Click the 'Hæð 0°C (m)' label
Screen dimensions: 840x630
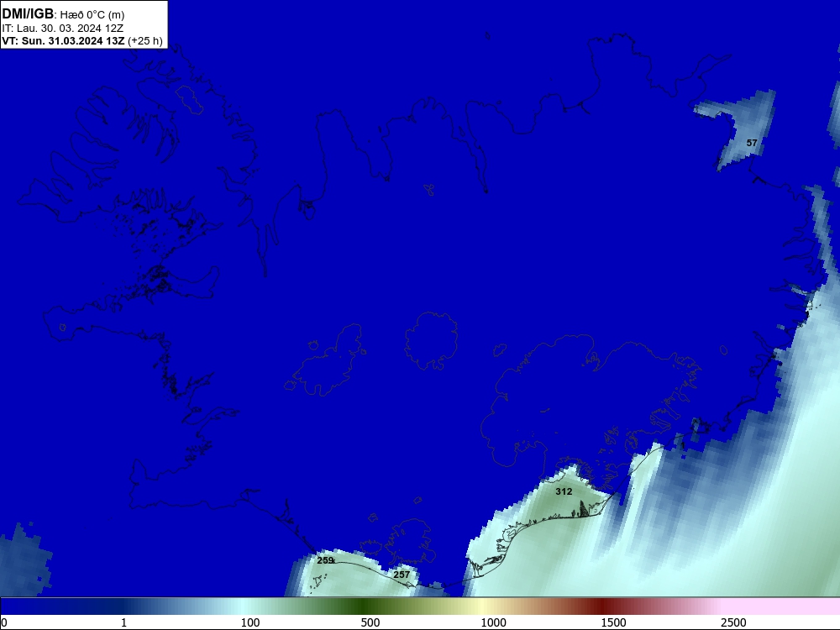pyautogui.click(x=92, y=15)
